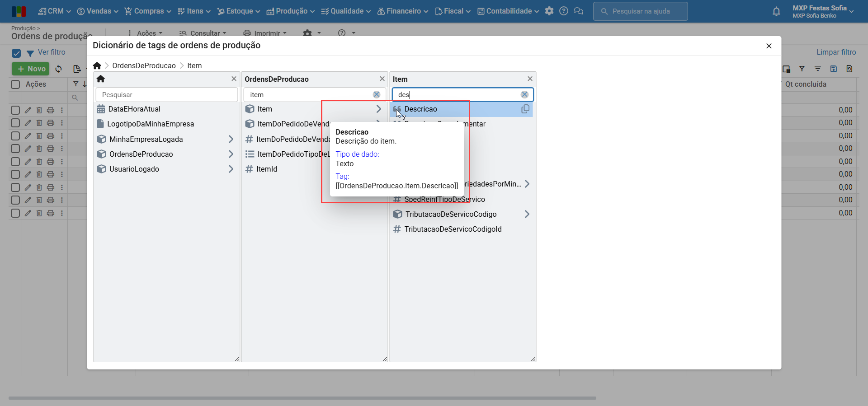Screen dimensions: 868x406
Task: Clear the 'des' search field
Action: coord(524,94)
